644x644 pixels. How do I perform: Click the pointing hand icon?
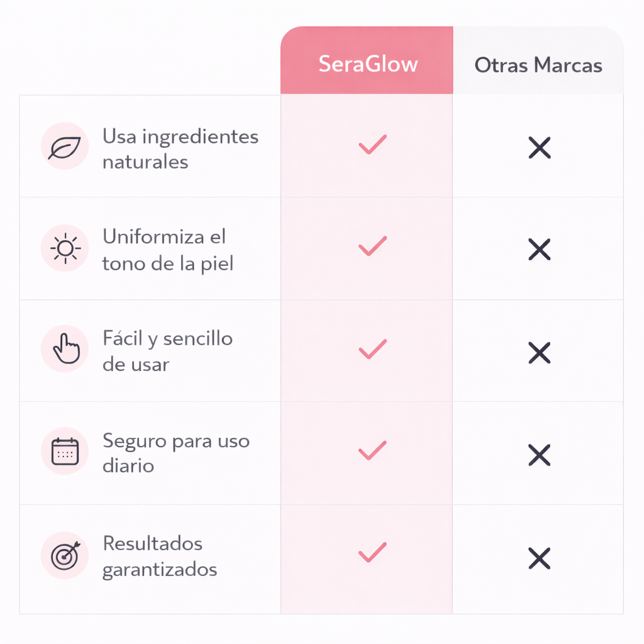(x=65, y=350)
